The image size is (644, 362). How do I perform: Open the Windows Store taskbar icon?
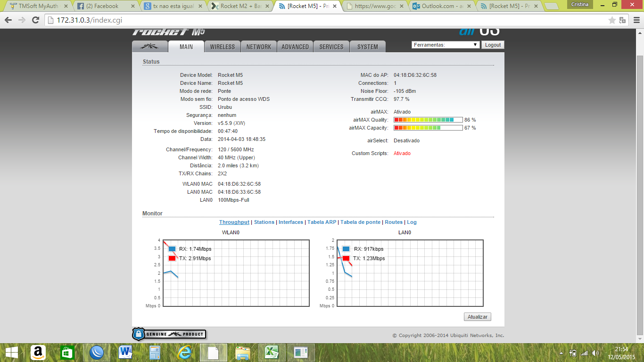tap(67, 353)
